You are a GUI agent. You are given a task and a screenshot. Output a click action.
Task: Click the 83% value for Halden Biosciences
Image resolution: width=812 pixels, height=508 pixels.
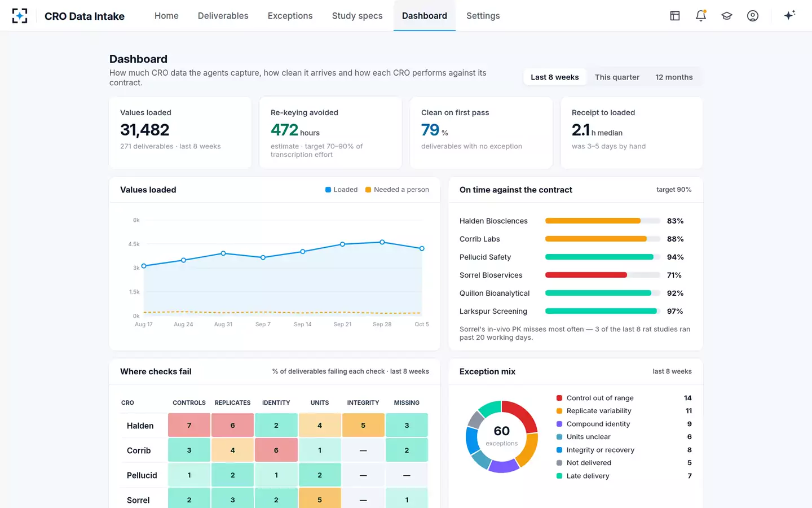point(676,221)
